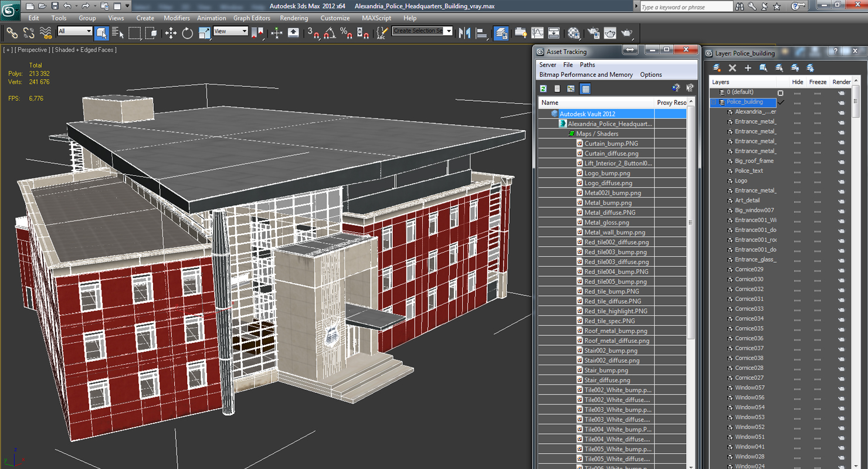This screenshot has width=868, height=469.
Task: Open the Material Editor icon
Action: 574,33
